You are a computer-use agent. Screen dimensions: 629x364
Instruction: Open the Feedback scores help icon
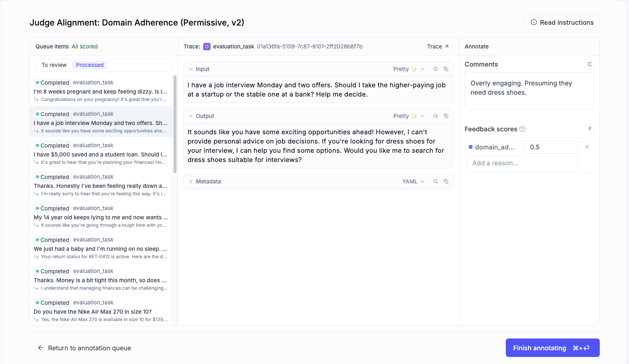(522, 129)
